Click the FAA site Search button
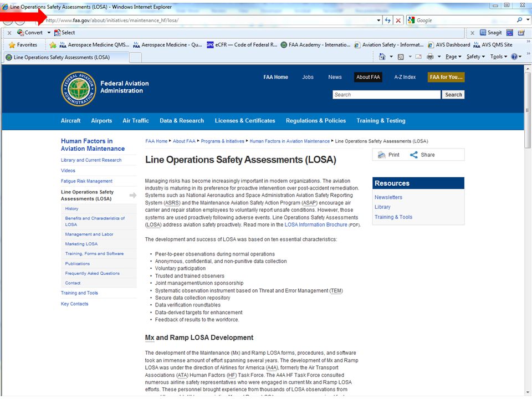Screen dimensions: 532x399 (x=453, y=95)
